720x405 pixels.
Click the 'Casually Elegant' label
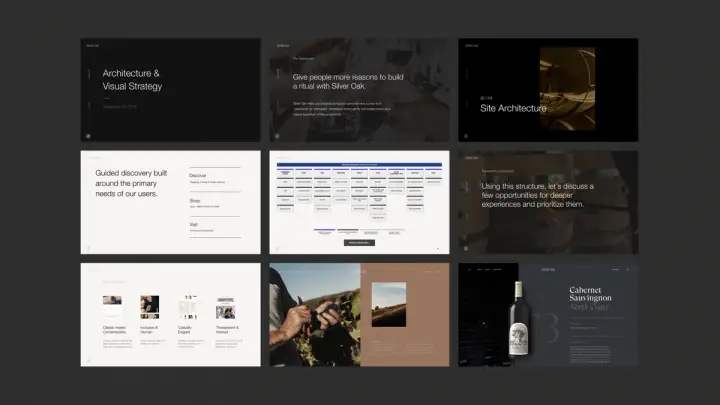pos(185,330)
